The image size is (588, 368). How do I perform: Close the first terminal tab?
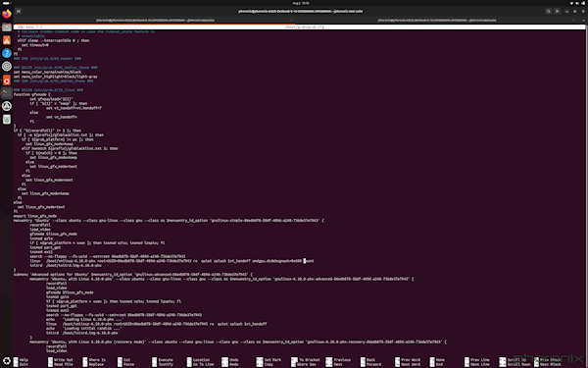point(291,21)
